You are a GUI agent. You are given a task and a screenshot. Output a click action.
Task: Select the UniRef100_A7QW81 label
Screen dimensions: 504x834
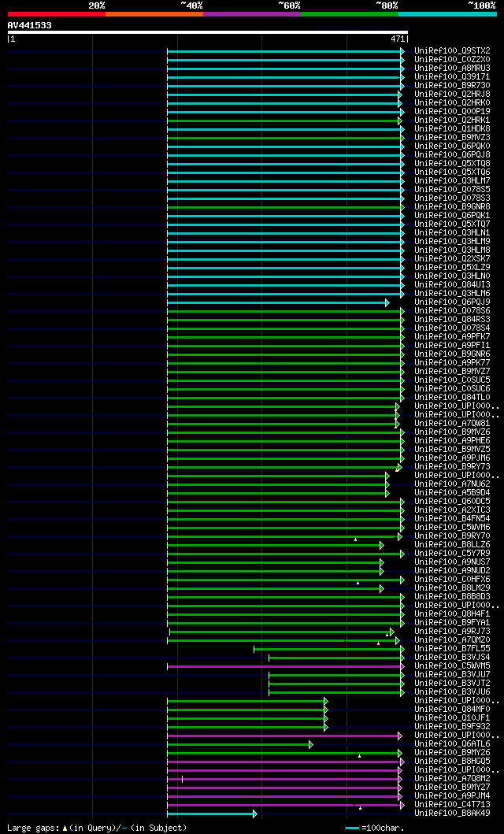(x=453, y=424)
